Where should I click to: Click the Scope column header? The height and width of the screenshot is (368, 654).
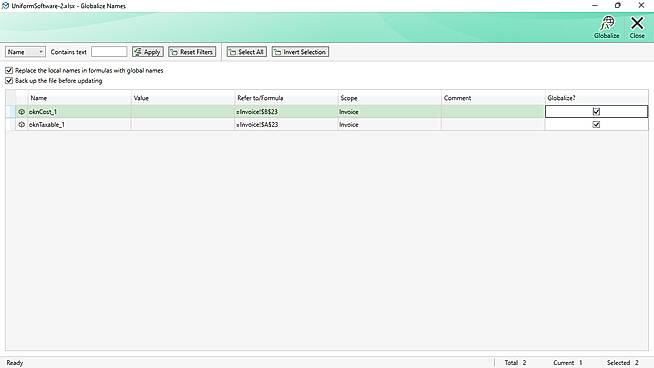[x=390, y=98]
